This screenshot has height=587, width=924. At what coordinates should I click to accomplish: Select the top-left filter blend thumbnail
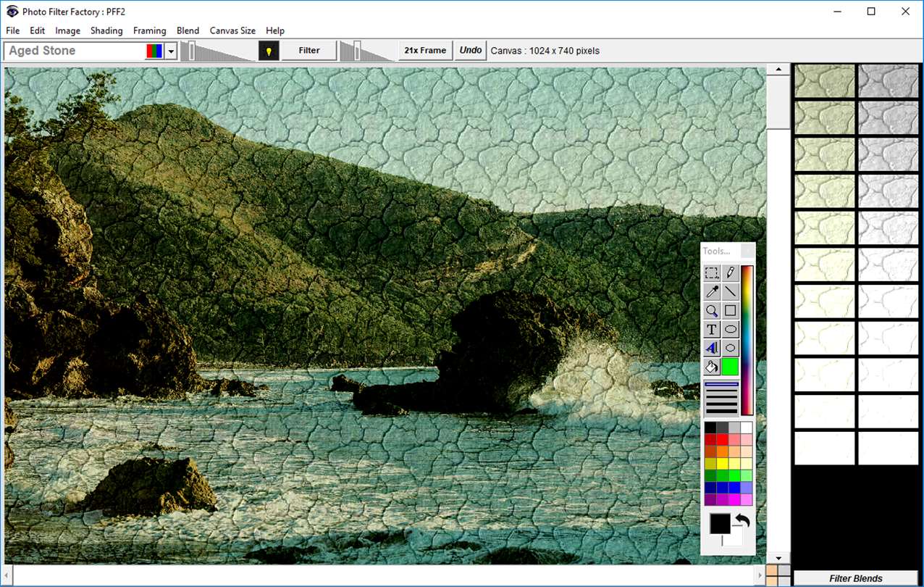click(x=825, y=81)
